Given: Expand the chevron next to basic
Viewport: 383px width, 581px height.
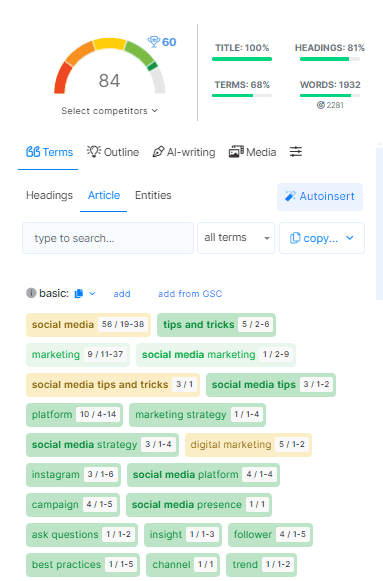Looking at the screenshot, I should (x=93, y=293).
